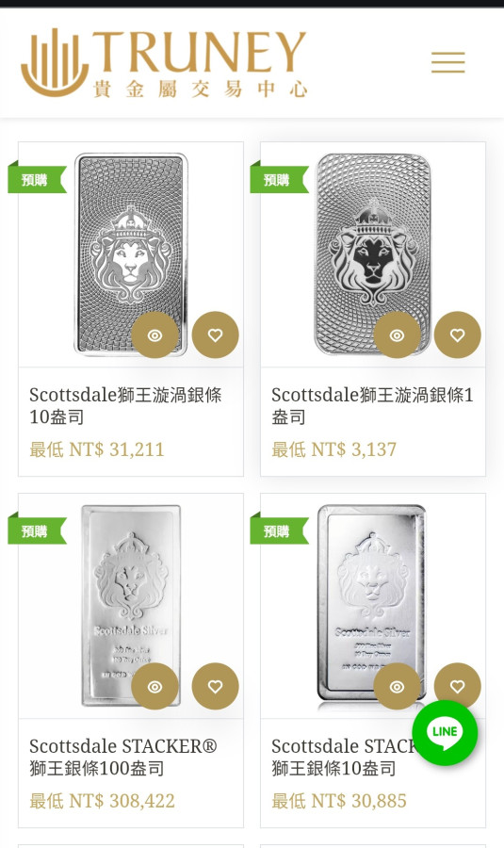The width and height of the screenshot is (504, 848).
Task: Click the STACKER 100oz bar image
Action: (131, 605)
